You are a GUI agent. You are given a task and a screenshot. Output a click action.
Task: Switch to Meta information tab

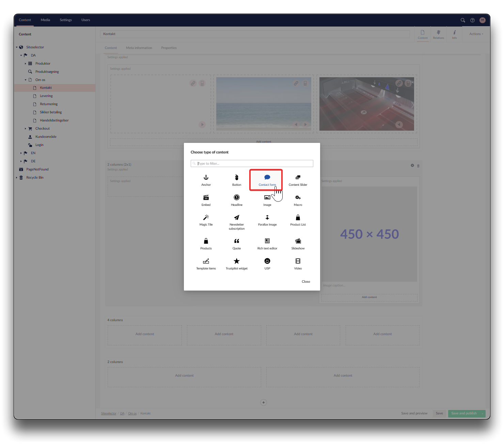coord(139,48)
